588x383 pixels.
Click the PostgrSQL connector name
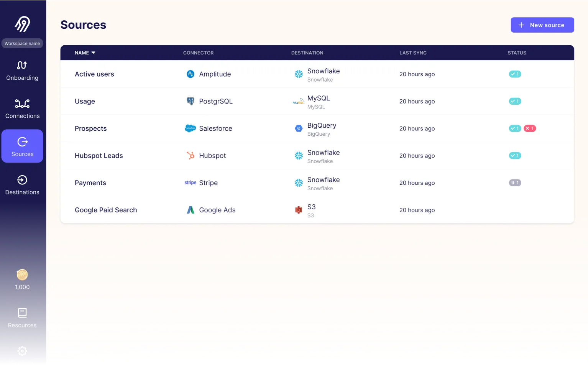(216, 101)
